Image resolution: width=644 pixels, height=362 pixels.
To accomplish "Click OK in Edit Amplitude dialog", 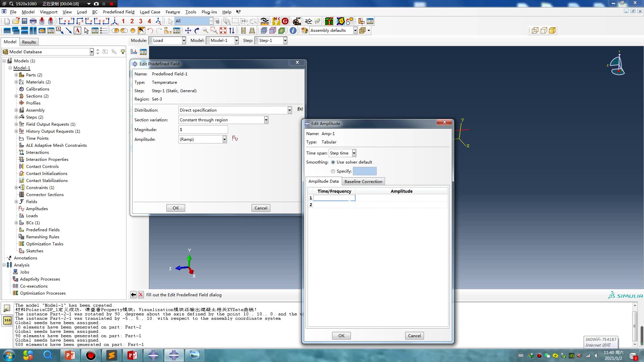I will tap(341, 336).
